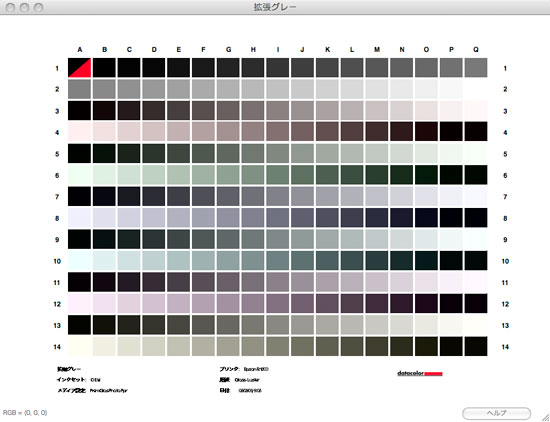The width and height of the screenshot is (550, 422).
Task: Click the olive-gray patch J14
Action: (x=302, y=346)
